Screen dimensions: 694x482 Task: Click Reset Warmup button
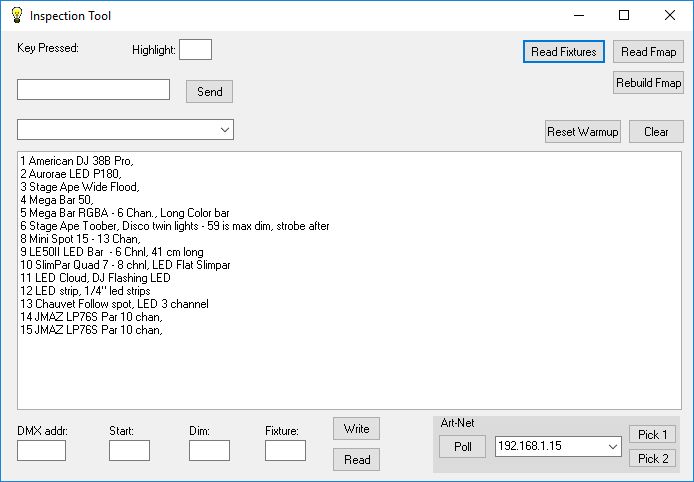pyautogui.click(x=582, y=132)
